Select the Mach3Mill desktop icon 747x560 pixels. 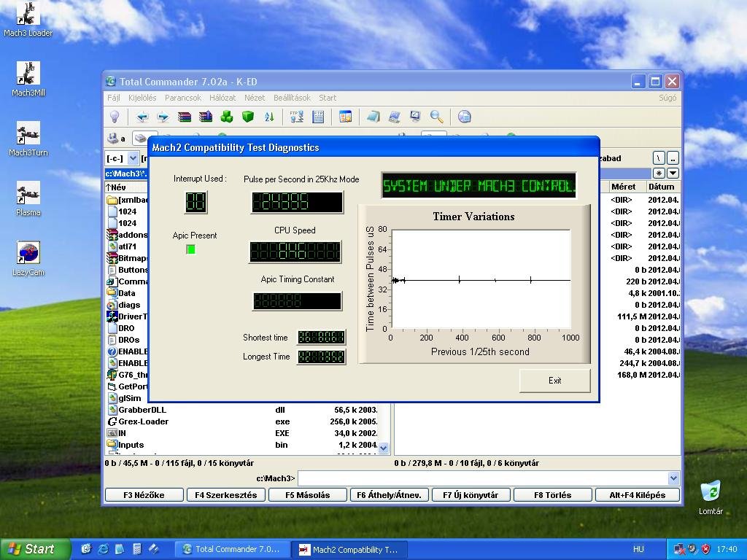pos(28,79)
